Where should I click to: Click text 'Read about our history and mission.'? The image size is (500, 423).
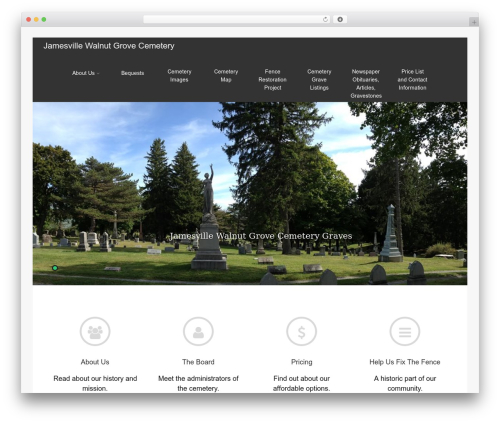[x=95, y=383]
